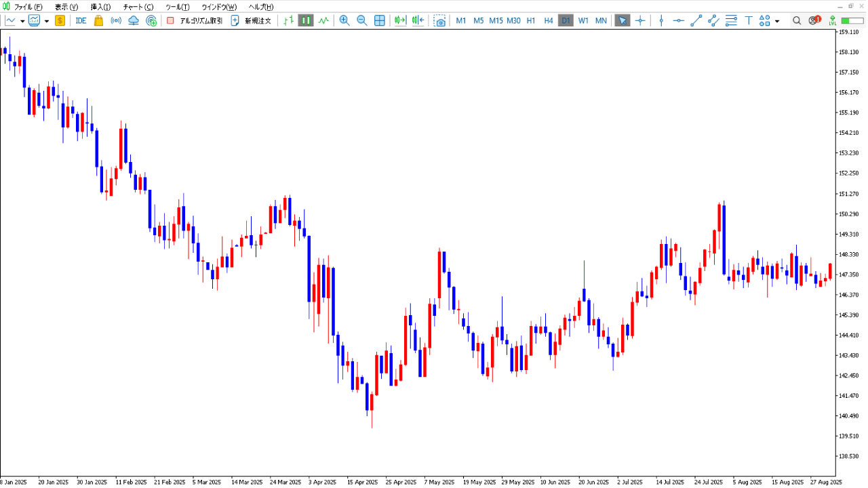Open the Market shopping bag icon
This screenshot has height=488, width=868.
(x=98, y=20)
